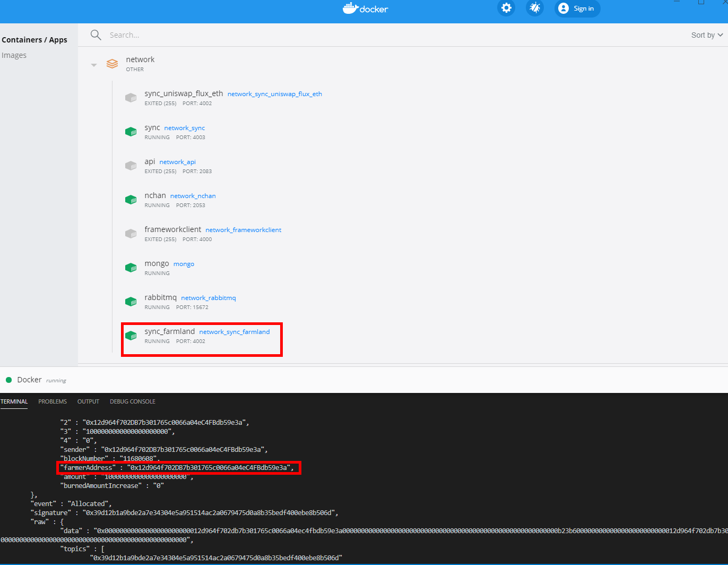Open the network_nchan image link
728x565 pixels.
click(x=193, y=196)
